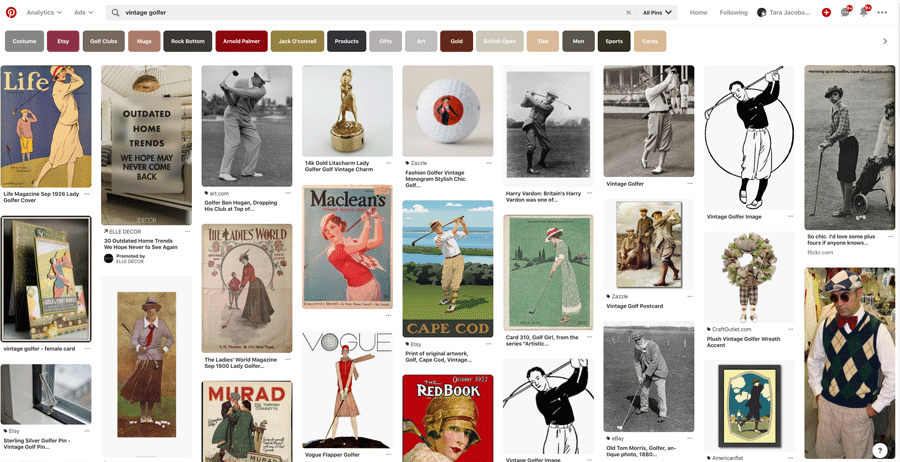
Task: Select the Gold filter chip
Action: (456, 41)
